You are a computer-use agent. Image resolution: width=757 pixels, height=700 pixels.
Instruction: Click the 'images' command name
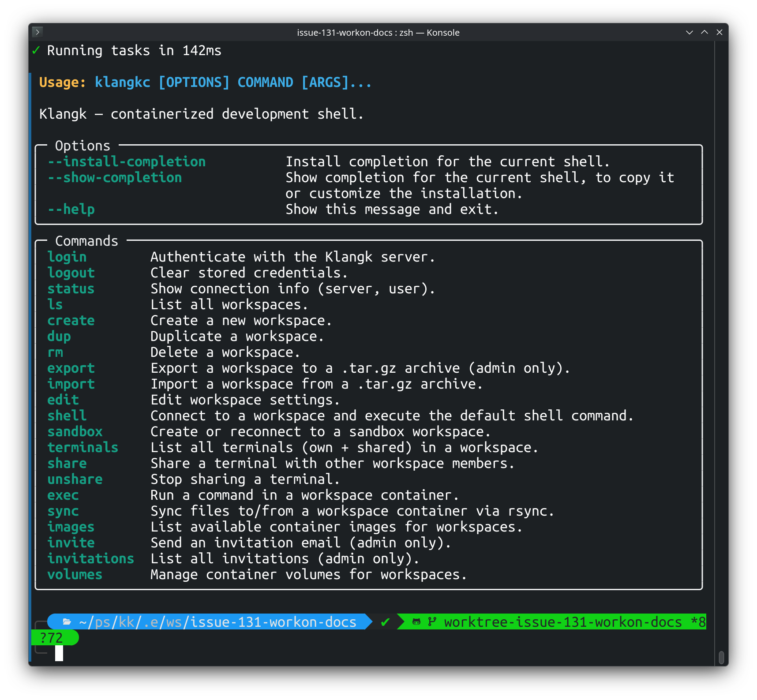point(71,527)
